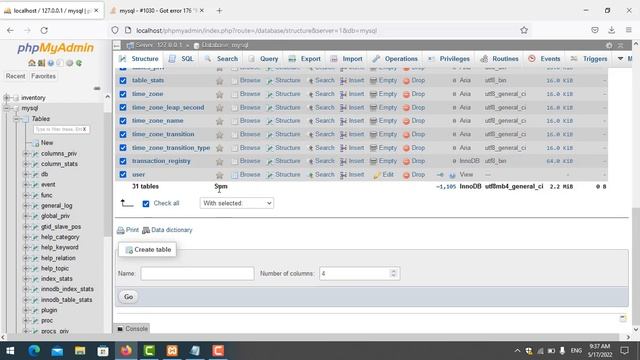This screenshot has height=360, width=640.
Task: Expand the general_log tree node
Action: point(26,206)
